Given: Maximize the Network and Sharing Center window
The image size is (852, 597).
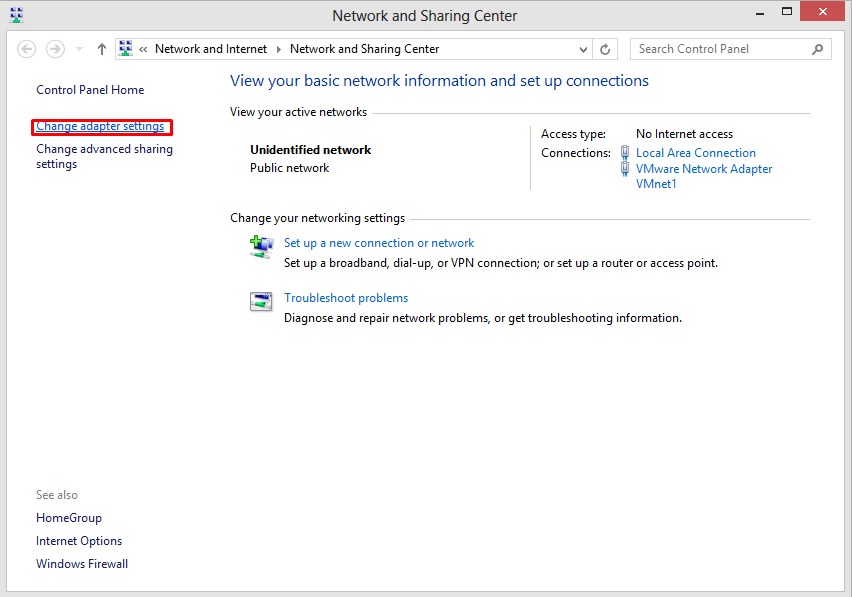Looking at the screenshot, I should (x=786, y=11).
